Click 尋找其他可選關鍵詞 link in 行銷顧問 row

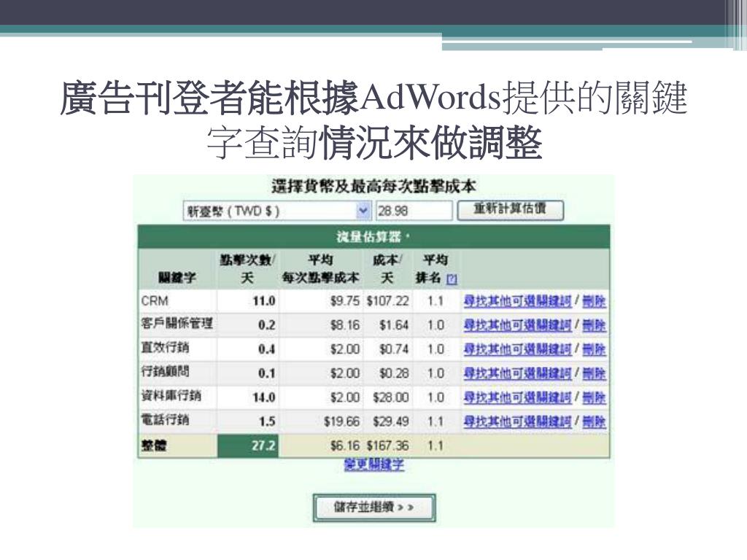coord(517,373)
